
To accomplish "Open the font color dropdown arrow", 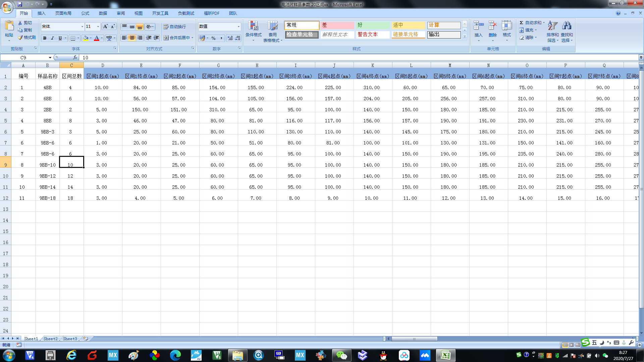I will 102,38.
